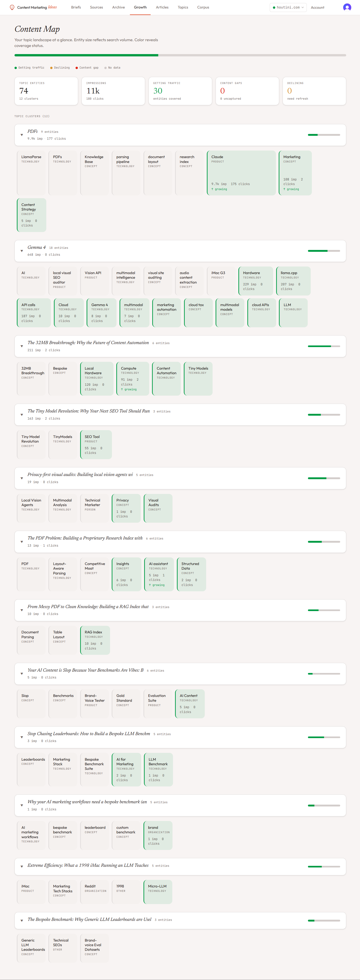Viewport: 360px width, 980px height.
Task: Open the SEO Tool product card
Action: pyautogui.click(x=96, y=445)
